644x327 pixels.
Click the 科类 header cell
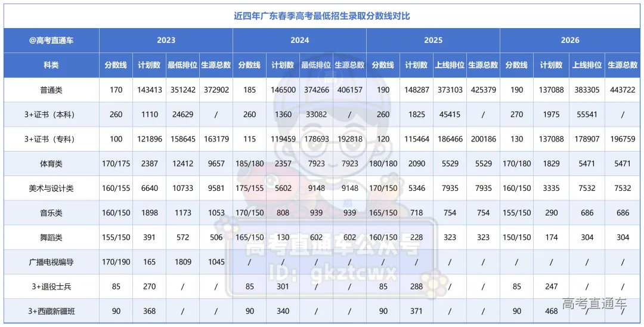pos(51,65)
